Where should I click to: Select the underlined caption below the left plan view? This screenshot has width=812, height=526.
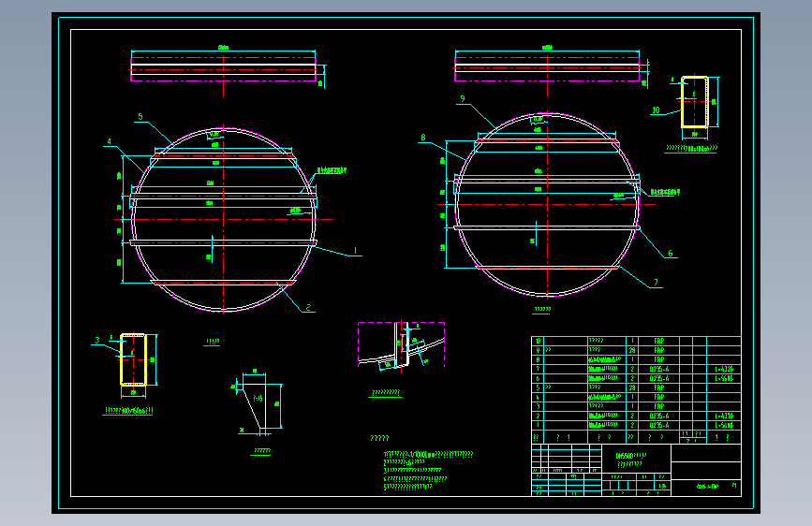(213, 342)
